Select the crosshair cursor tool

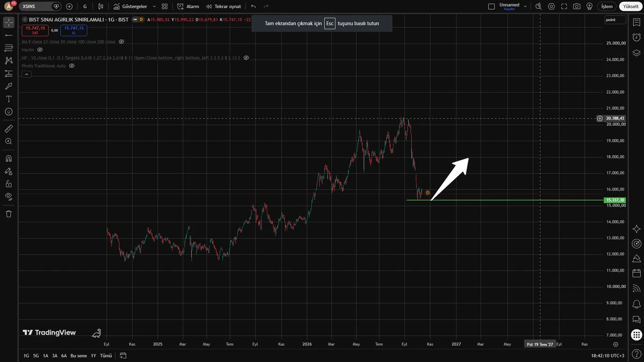[9, 23]
